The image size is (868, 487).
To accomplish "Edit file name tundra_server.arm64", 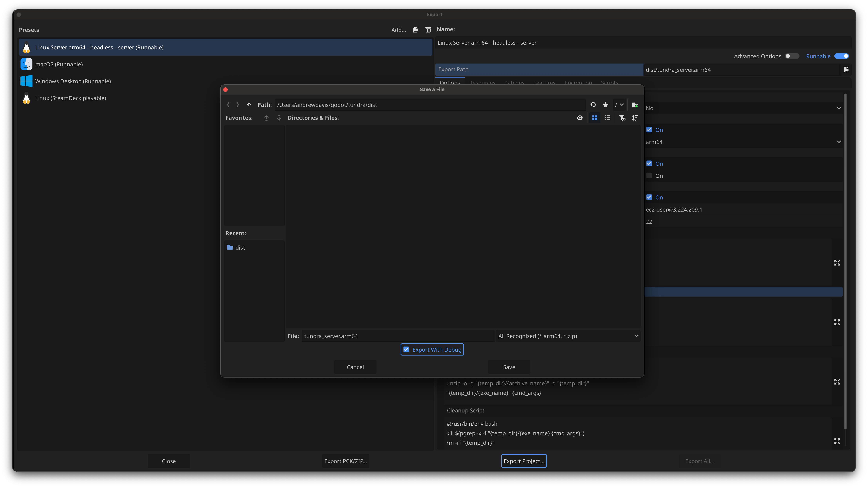I will pos(398,336).
